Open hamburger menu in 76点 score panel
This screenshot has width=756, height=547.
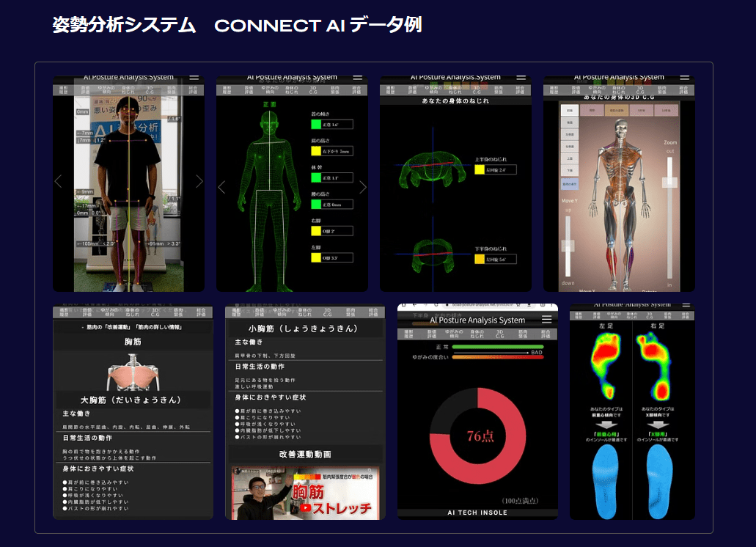click(x=546, y=320)
